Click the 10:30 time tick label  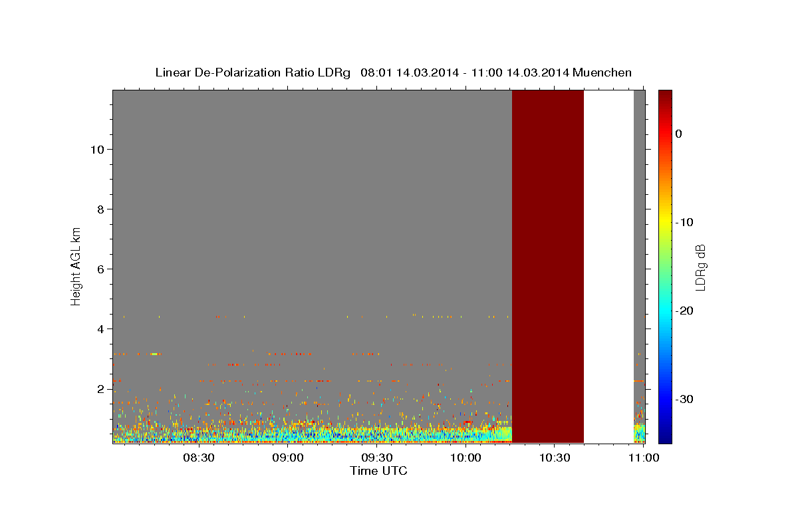554,458
